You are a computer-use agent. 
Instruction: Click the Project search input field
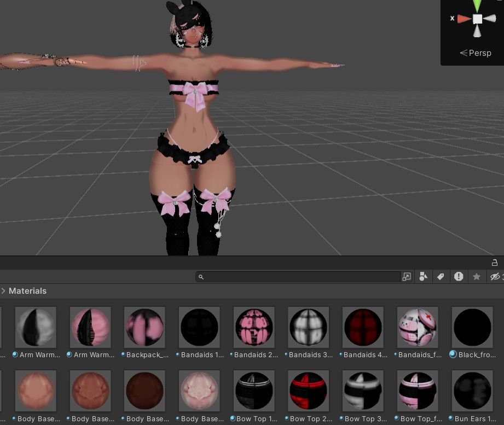[x=298, y=277]
